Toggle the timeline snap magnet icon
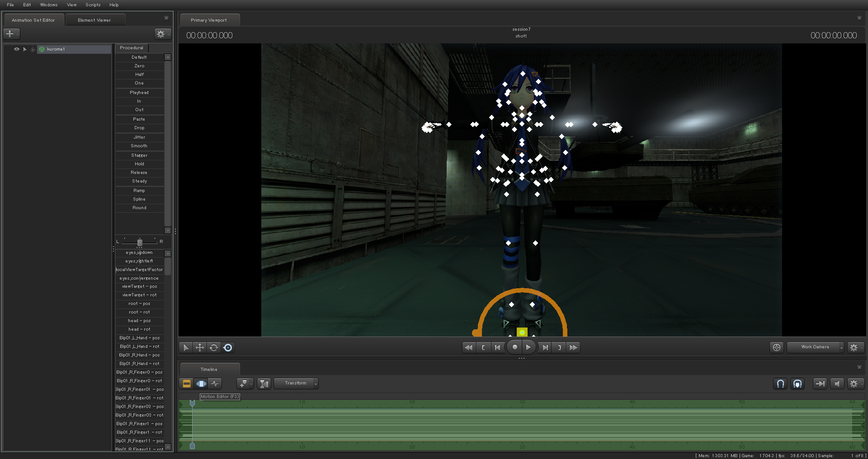The width and height of the screenshot is (868, 459). (780, 384)
